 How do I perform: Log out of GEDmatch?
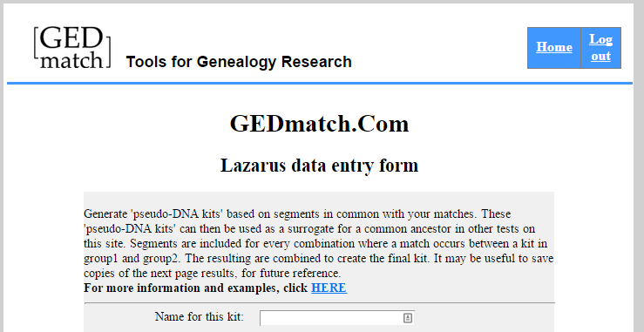[600, 48]
